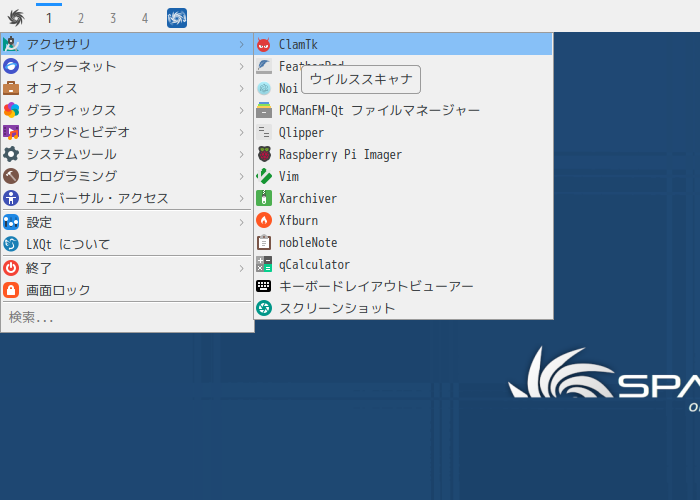The height and width of the screenshot is (500, 700).
Task: Click the 検索... search field
Action: tap(127, 317)
